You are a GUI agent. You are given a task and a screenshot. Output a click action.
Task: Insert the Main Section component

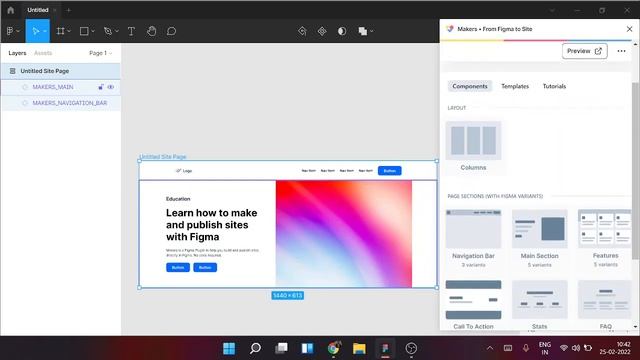(540, 239)
